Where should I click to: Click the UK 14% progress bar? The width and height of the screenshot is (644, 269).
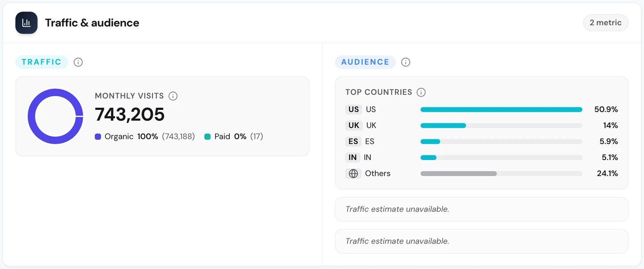pyautogui.click(x=501, y=126)
